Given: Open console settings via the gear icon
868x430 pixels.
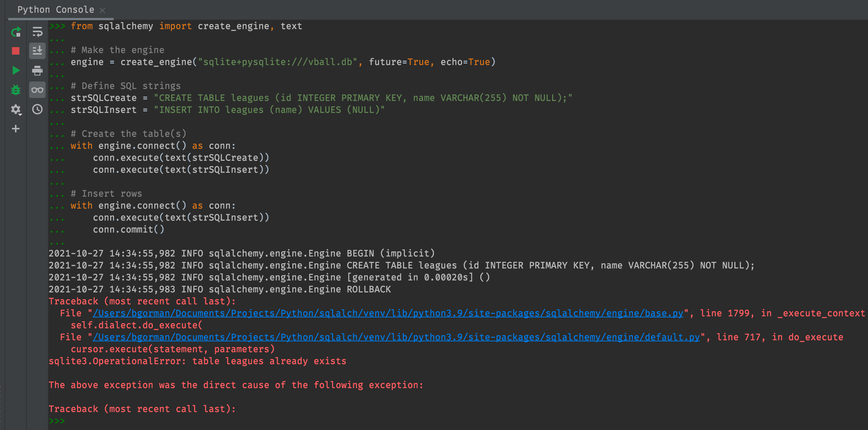Looking at the screenshot, I should click(16, 110).
